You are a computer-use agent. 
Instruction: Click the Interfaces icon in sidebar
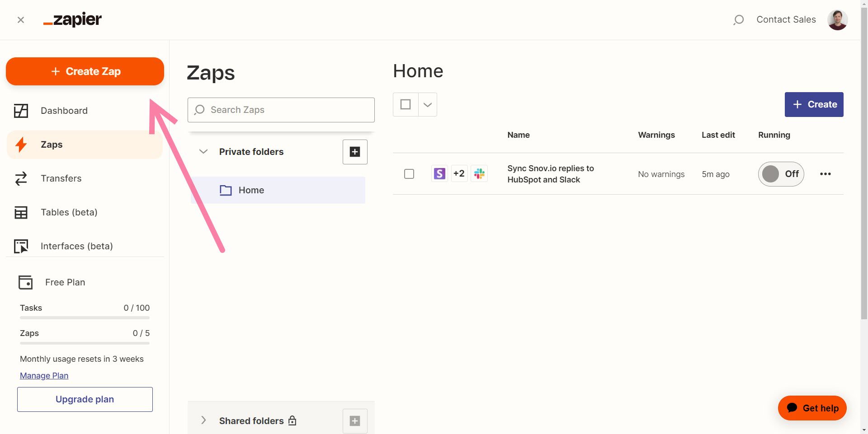pyautogui.click(x=21, y=246)
